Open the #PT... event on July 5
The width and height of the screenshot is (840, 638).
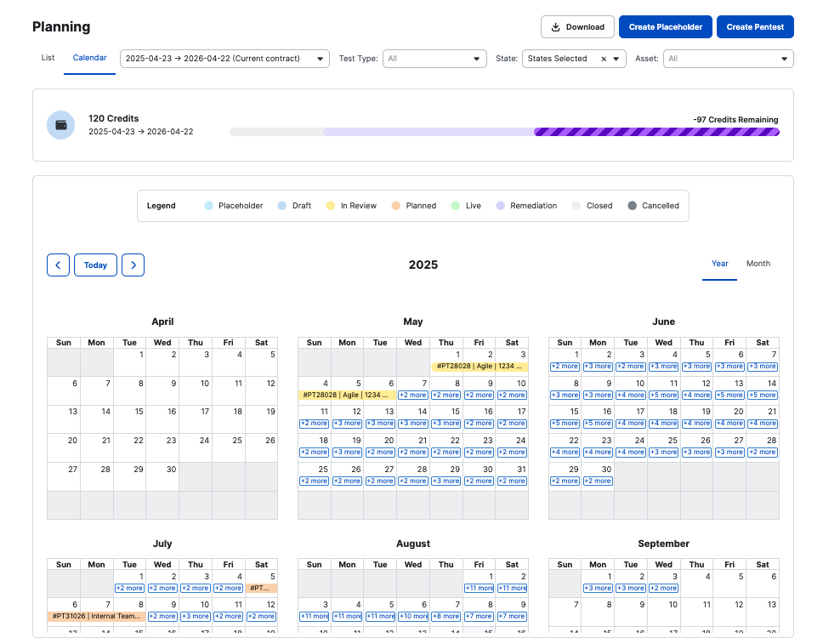click(x=261, y=588)
